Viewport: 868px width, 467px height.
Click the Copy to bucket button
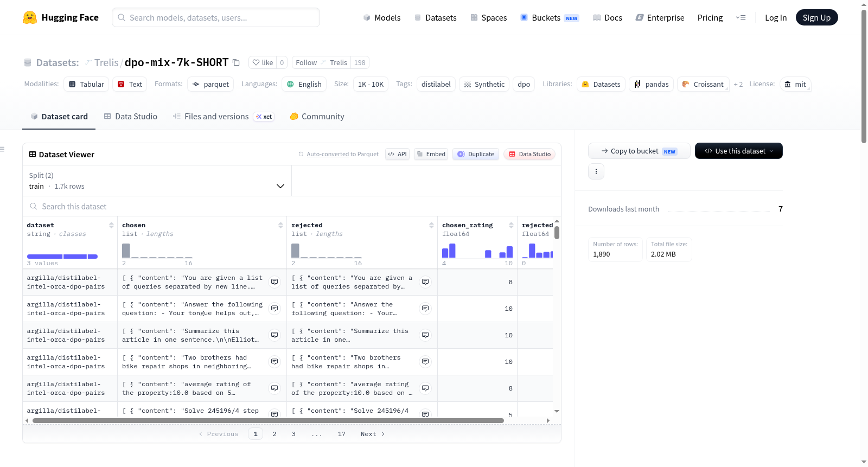pos(639,151)
